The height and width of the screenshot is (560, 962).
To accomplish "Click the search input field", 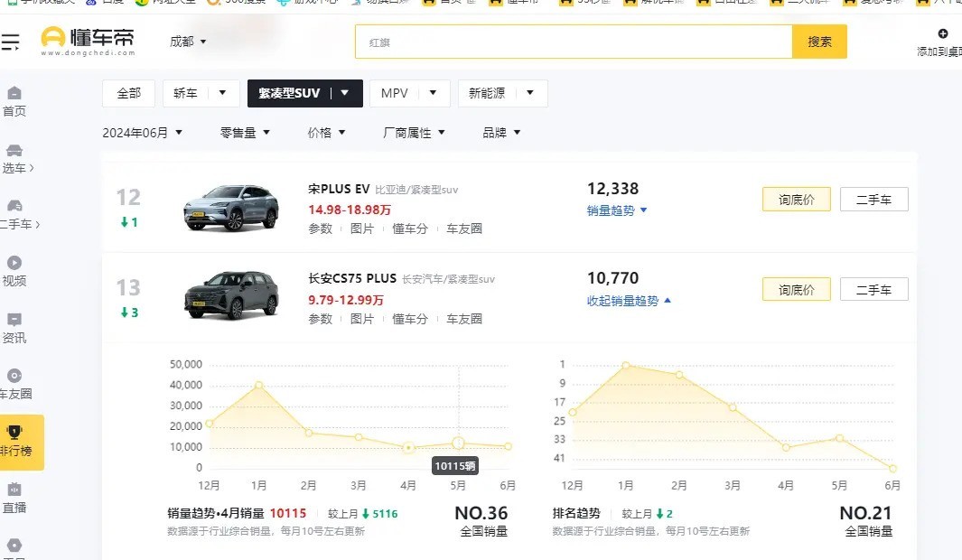I will (574, 42).
